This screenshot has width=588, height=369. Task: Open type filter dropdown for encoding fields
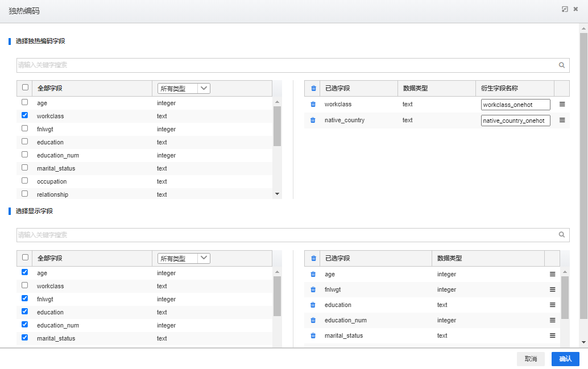click(x=184, y=89)
